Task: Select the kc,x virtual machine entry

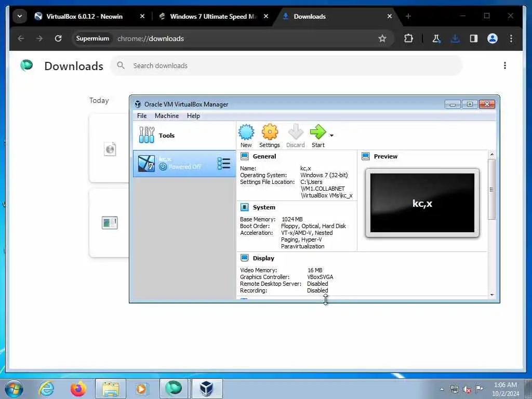Action: click(184, 164)
